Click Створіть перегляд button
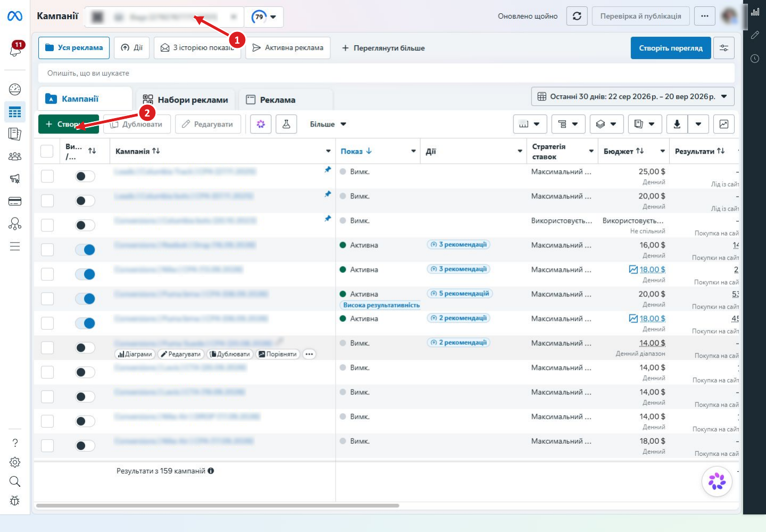The width and height of the screenshot is (766, 532). click(x=670, y=48)
